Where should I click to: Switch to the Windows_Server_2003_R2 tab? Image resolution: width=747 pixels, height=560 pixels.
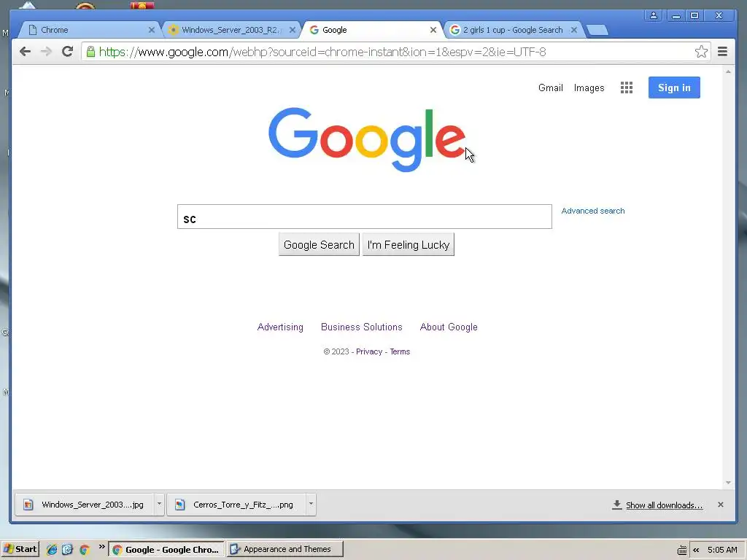click(230, 30)
